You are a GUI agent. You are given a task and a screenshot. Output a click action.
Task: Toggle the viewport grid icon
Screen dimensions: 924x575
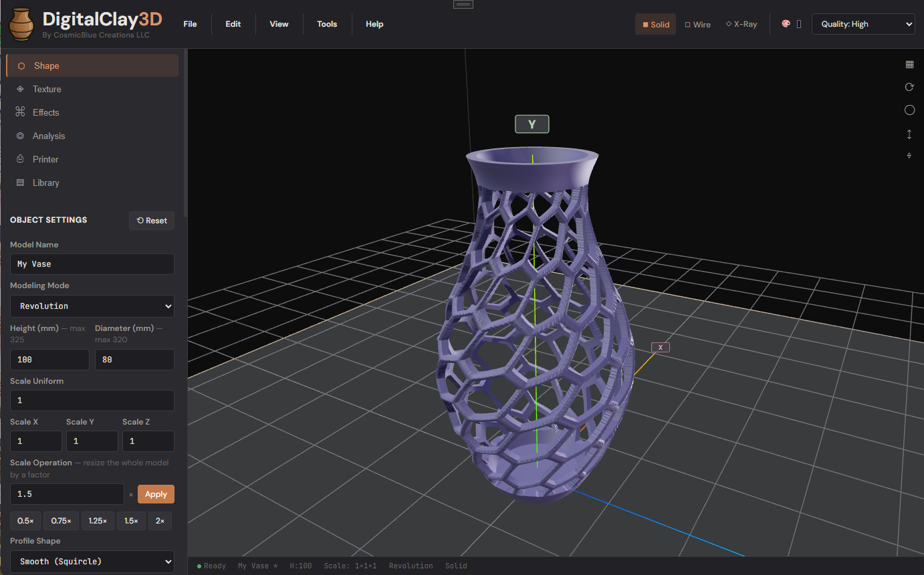[909, 64]
